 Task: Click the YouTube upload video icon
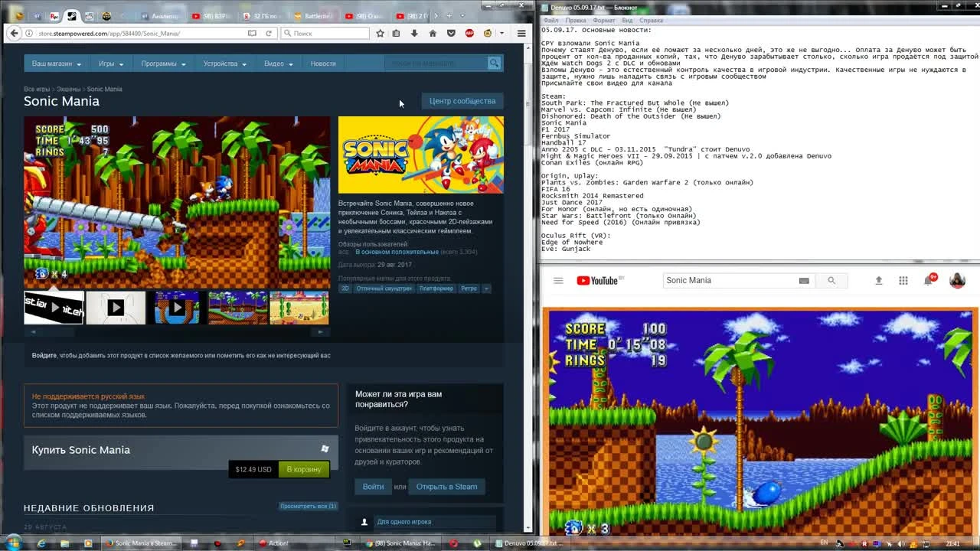(879, 280)
